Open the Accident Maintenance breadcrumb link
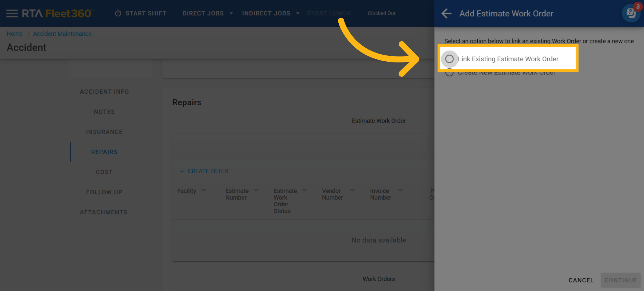 pos(62,34)
